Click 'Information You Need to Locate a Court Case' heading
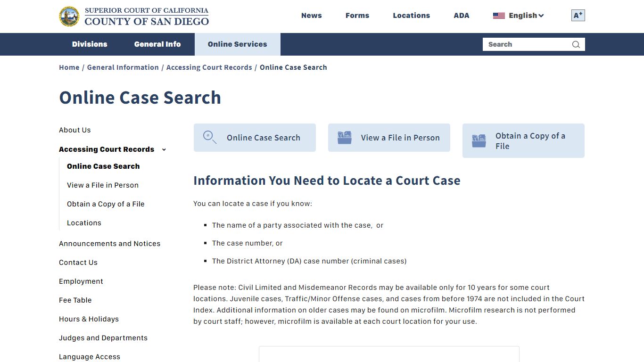The height and width of the screenshot is (362, 644). click(327, 181)
